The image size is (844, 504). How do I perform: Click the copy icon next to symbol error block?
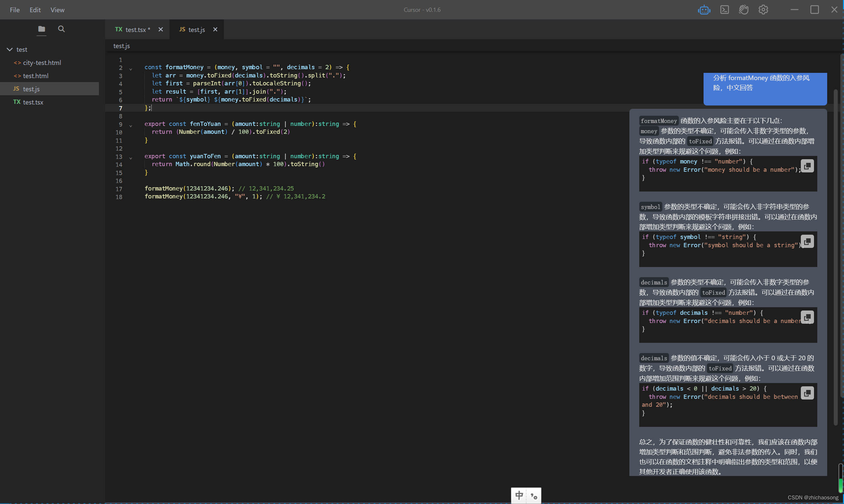pyautogui.click(x=807, y=241)
